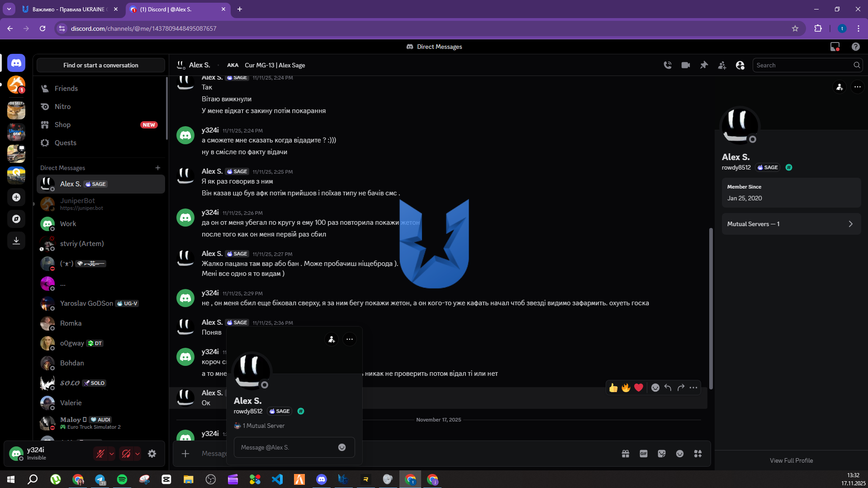Screen dimensions: 868x488
Task: Add thumbs up reaction to message
Action: tap(613, 388)
